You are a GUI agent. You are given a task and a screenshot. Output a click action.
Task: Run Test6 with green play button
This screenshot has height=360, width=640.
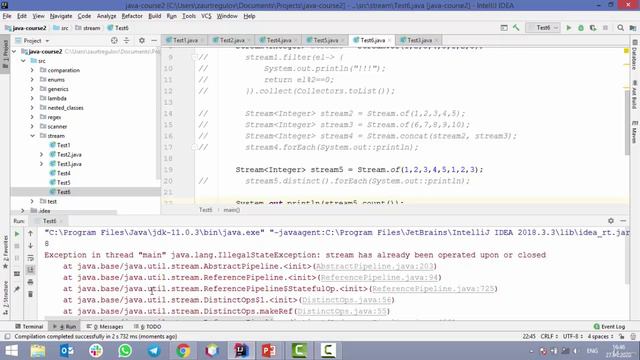click(569, 28)
